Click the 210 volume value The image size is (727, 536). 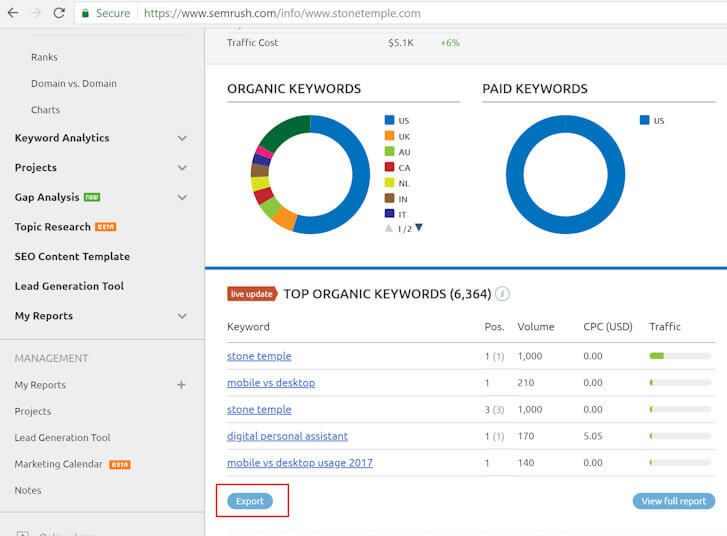526,383
